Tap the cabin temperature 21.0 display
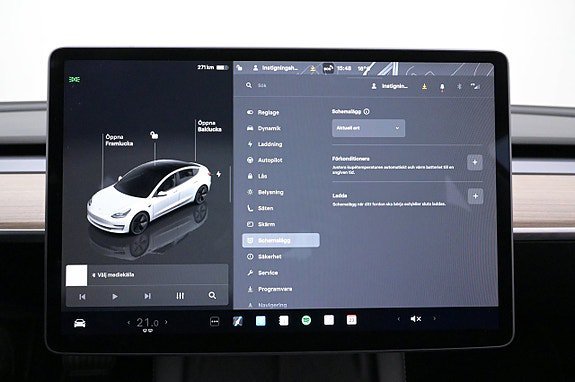 [x=147, y=323]
